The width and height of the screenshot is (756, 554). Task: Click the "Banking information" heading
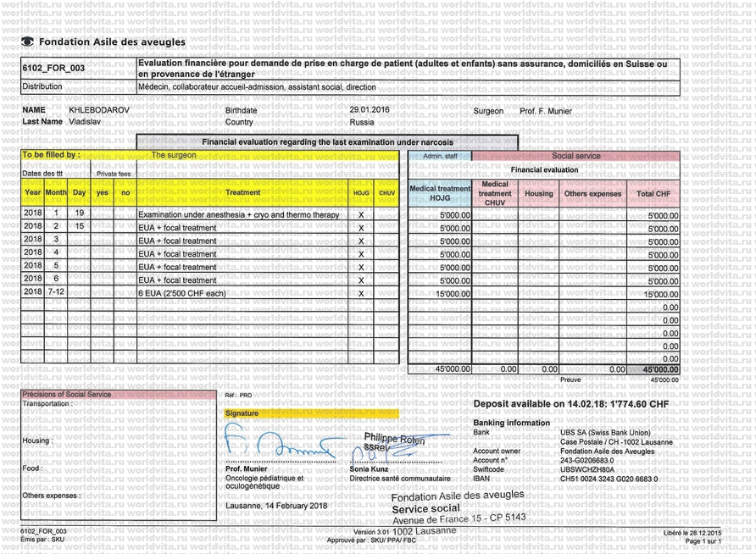(511, 423)
